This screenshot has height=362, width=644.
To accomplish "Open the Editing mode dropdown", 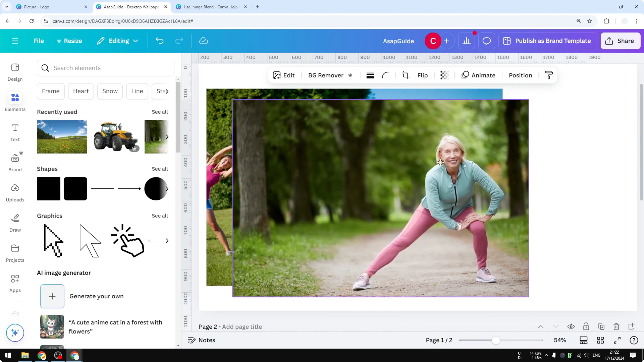I will (x=117, y=41).
